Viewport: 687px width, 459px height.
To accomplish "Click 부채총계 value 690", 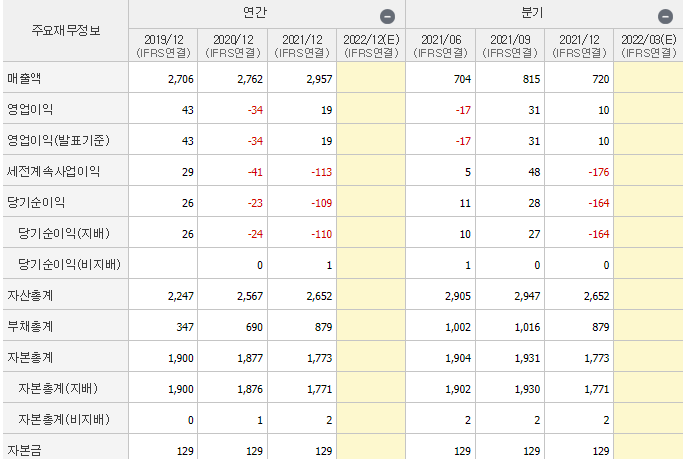I will coord(254,327).
